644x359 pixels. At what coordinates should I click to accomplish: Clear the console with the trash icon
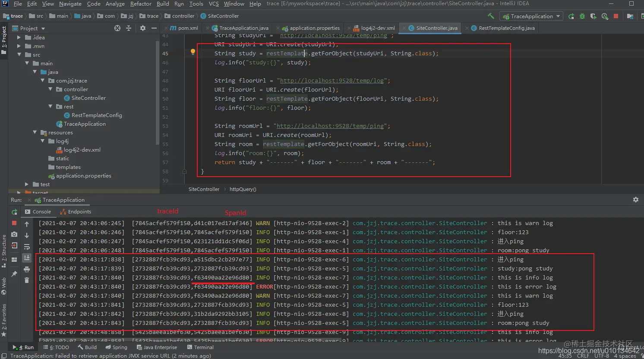click(x=27, y=280)
